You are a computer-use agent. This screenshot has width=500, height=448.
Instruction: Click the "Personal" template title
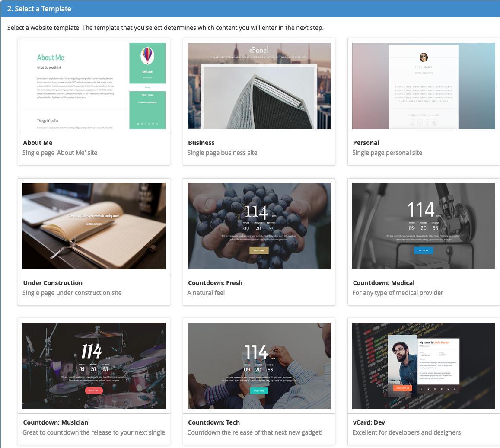pos(366,143)
